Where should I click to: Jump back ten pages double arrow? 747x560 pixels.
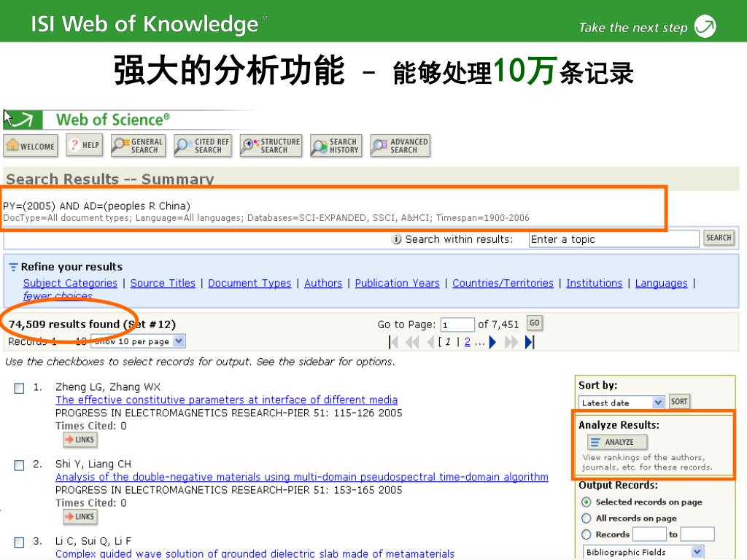coord(412,342)
